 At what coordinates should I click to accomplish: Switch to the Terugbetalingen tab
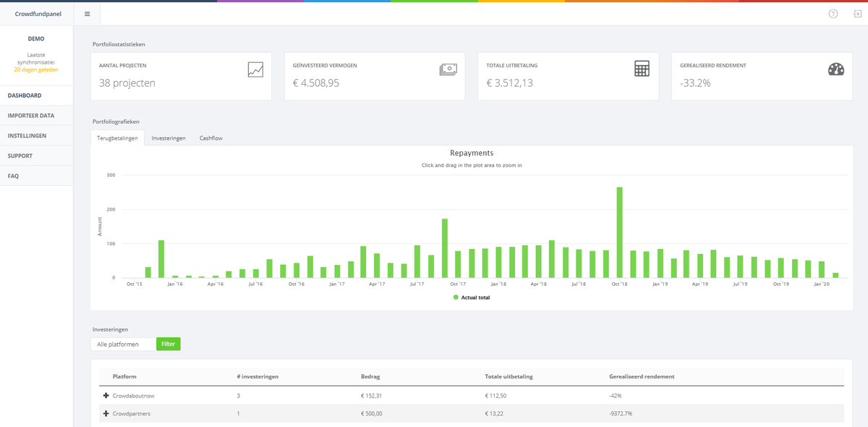(117, 138)
